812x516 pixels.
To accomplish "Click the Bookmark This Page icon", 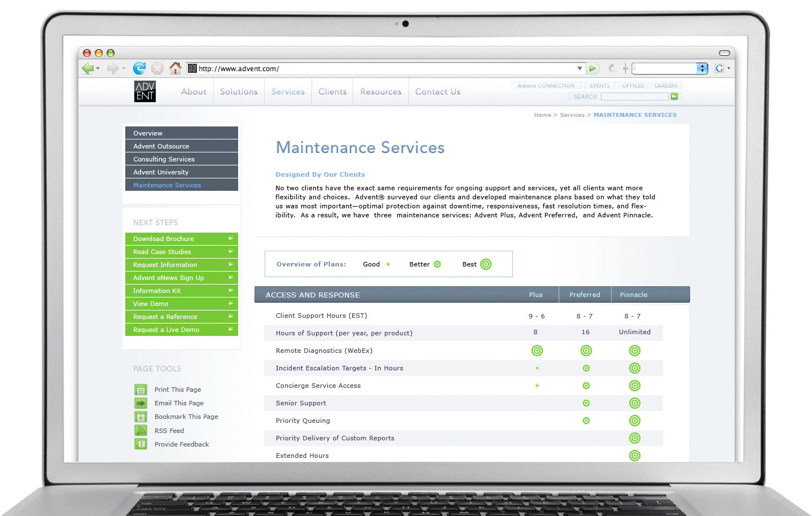I will pos(141,417).
